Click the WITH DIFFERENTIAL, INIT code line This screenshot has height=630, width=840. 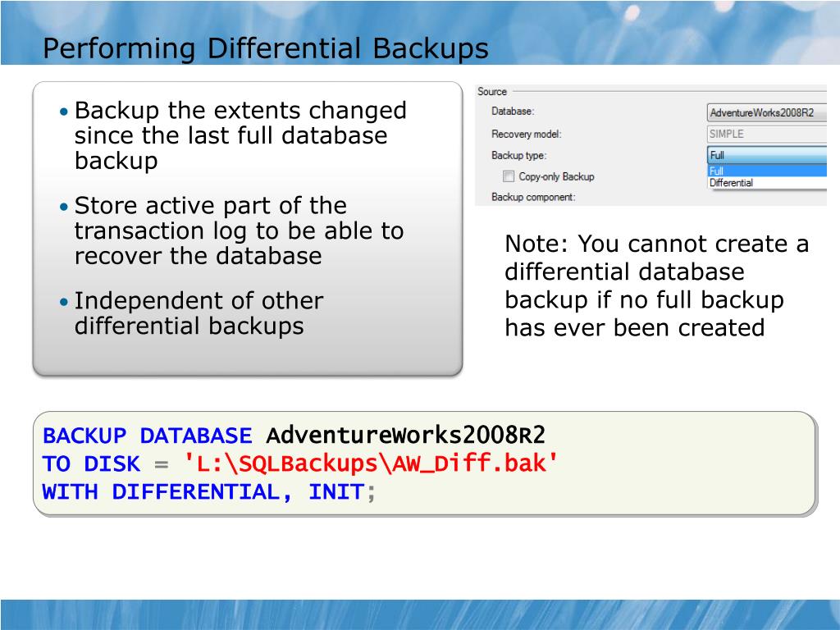click(x=209, y=492)
